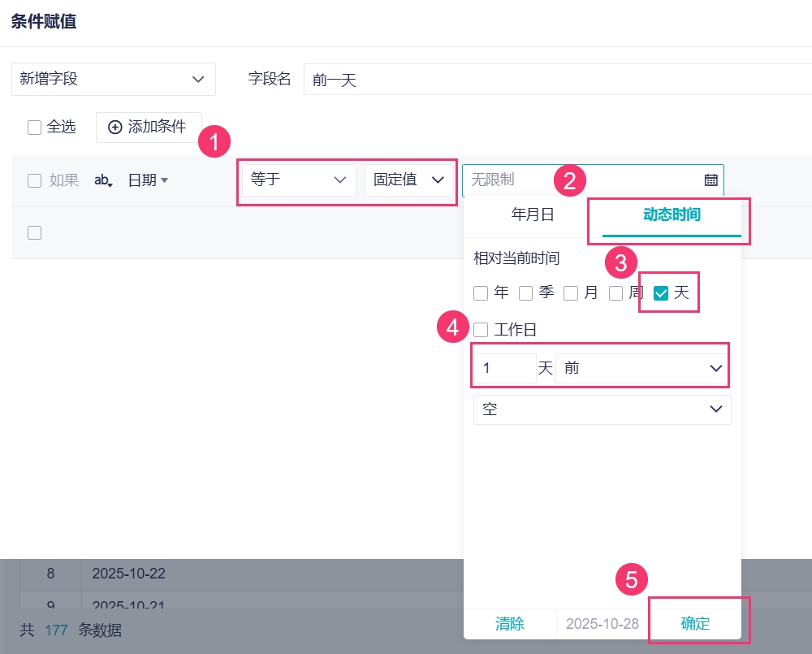Open the 前 direction dropdown

pos(642,368)
